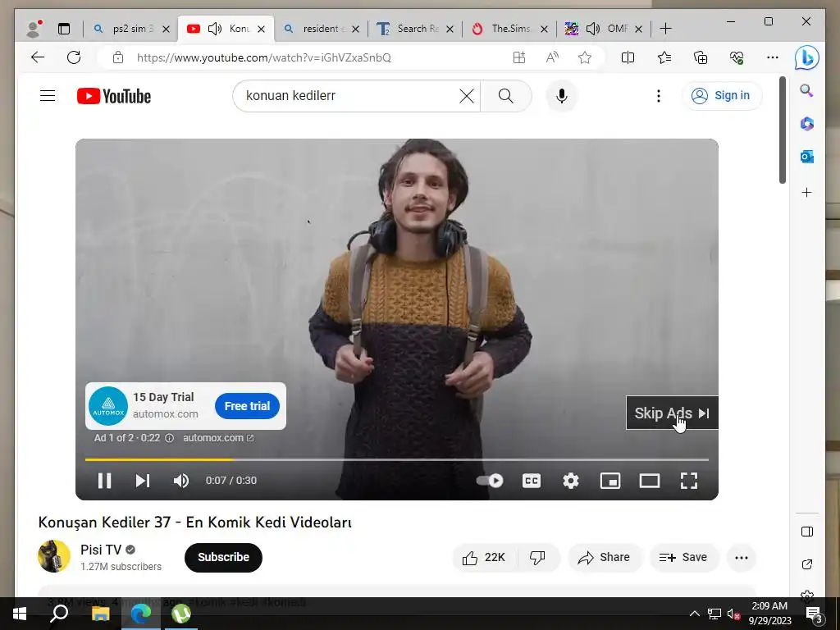Open the browser profile icon

(x=34, y=29)
